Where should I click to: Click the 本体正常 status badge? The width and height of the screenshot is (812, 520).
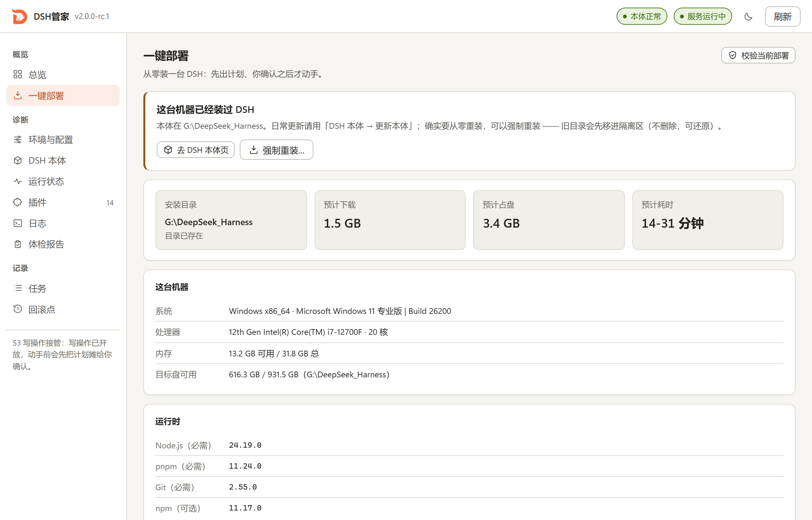pyautogui.click(x=641, y=16)
